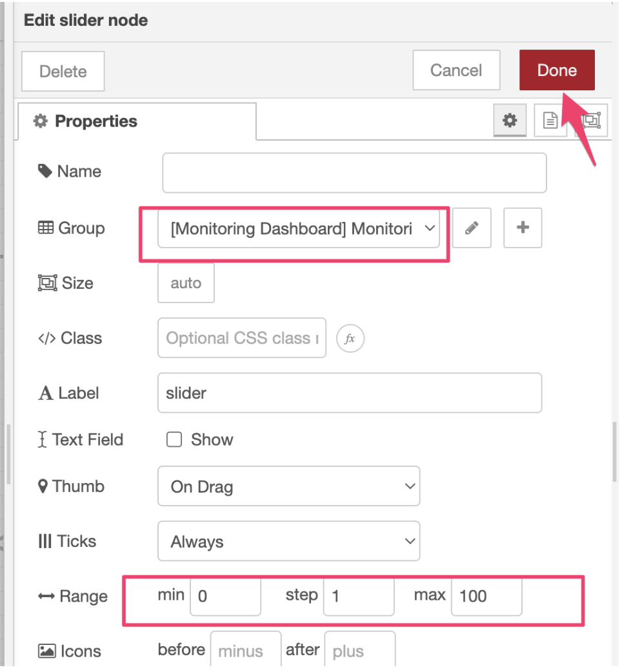Click the Icons label text
The height and width of the screenshot is (672, 622).
point(81,651)
